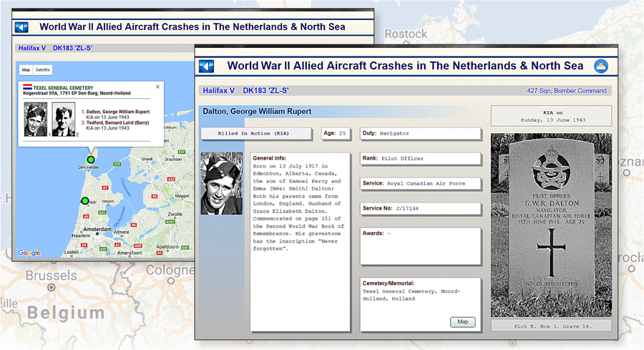This screenshot has height=350, width=644.
Task: Open Dalton, George William Rupert link in popup
Action: coord(118,112)
